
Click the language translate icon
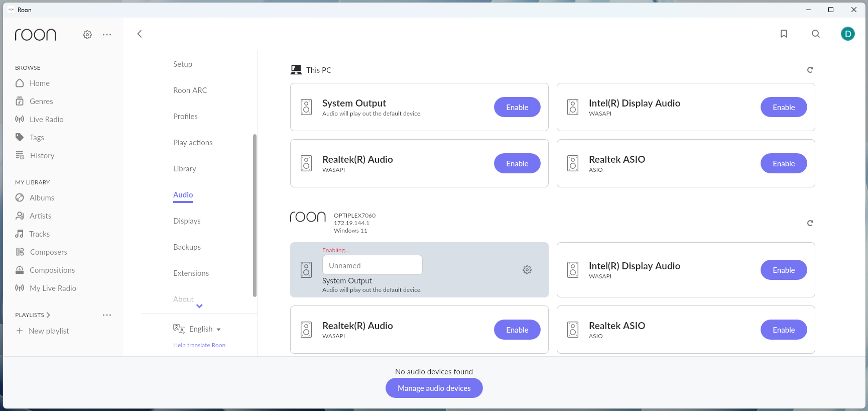(179, 329)
